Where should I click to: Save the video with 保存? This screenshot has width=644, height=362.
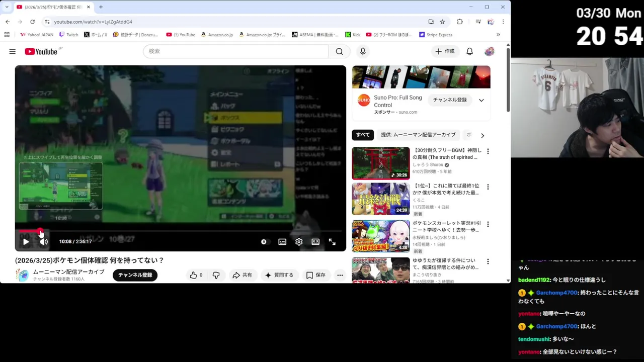(316, 275)
